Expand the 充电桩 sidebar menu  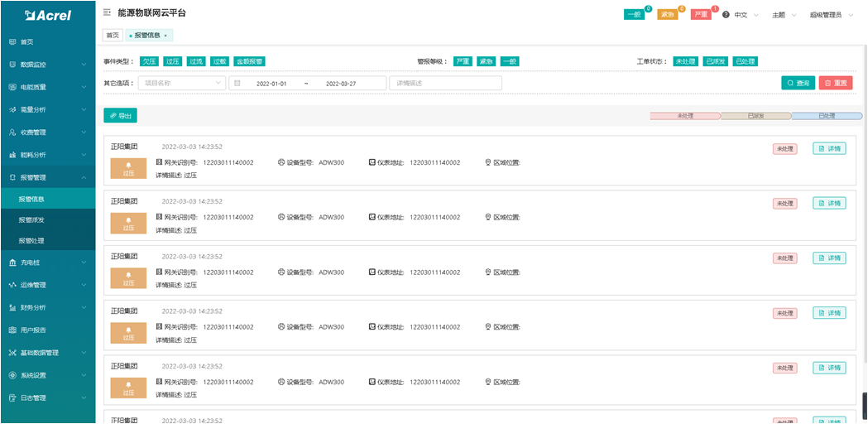48,263
